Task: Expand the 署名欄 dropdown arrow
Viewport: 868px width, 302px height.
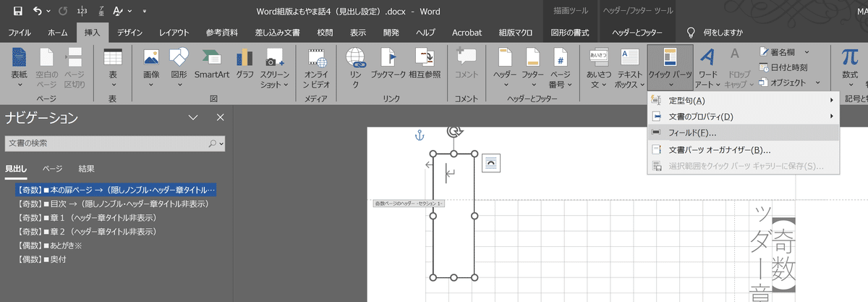Action: [x=807, y=51]
